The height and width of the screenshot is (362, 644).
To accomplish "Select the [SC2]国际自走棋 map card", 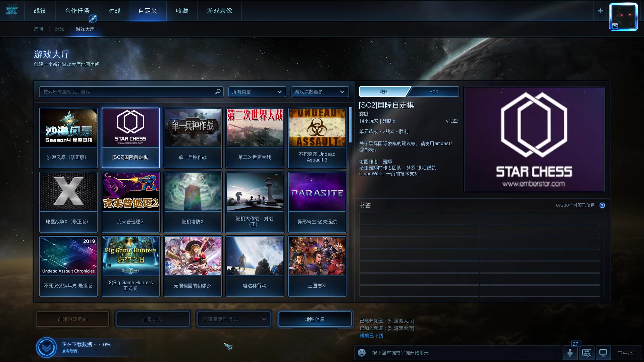I will 131,138.
